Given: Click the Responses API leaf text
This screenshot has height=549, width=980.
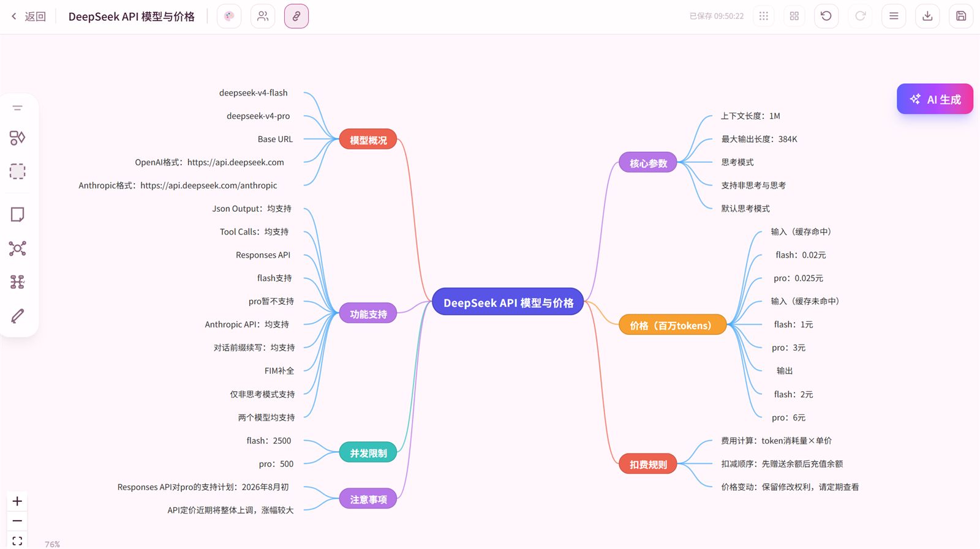Looking at the screenshot, I should [x=263, y=255].
